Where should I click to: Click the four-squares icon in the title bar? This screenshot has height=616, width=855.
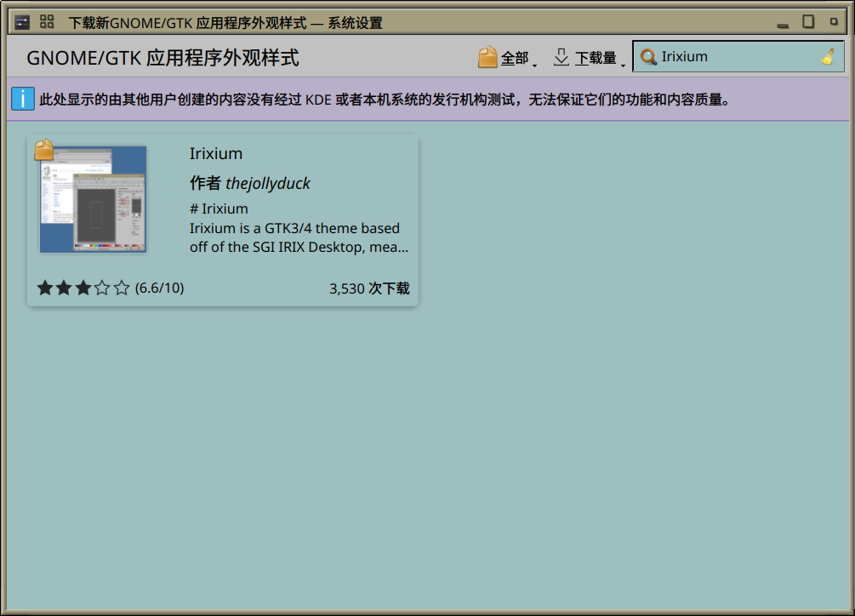[x=48, y=22]
